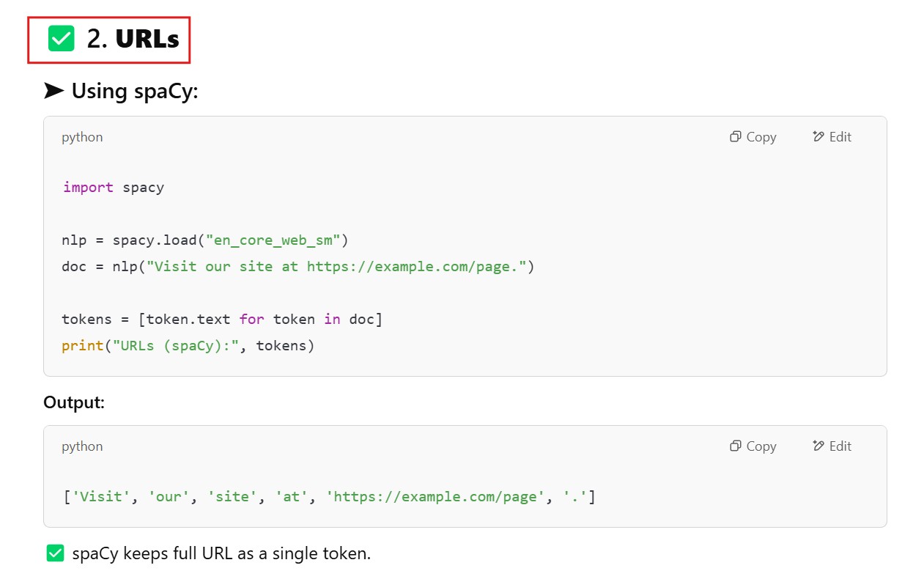Image resolution: width=924 pixels, height=579 pixels.
Task: Click the "import spacy" code line
Action: pos(114,188)
